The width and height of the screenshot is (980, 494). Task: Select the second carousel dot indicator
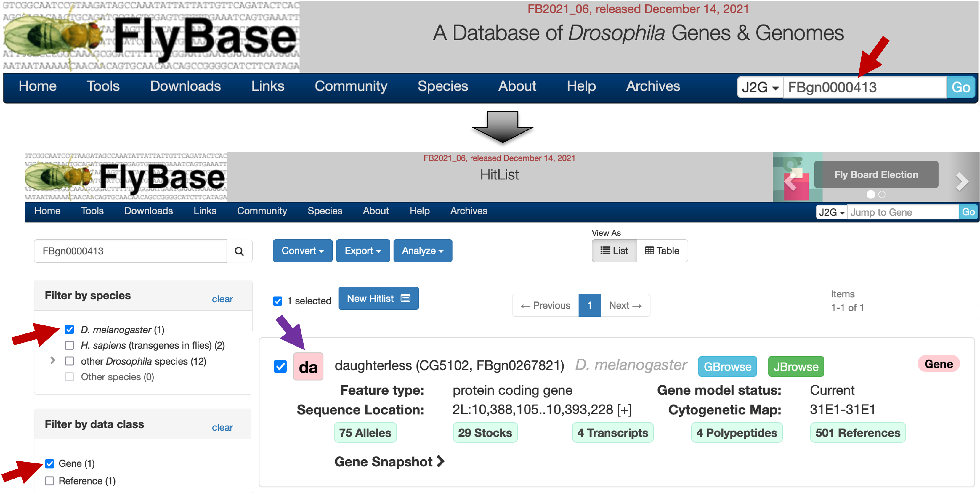click(x=882, y=194)
